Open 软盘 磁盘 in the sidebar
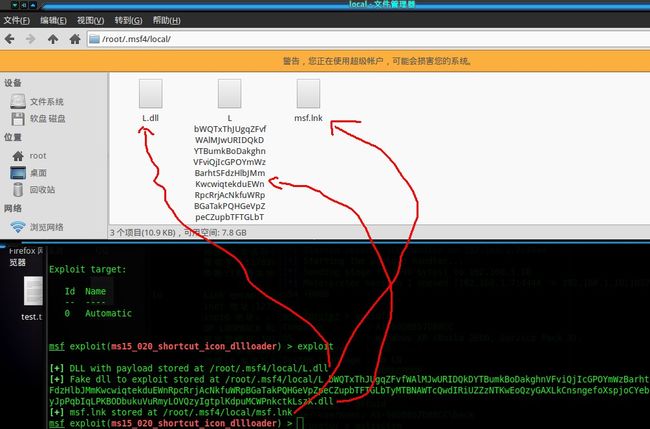Image resolution: width=650 pixels, height=429 pixels. (38, 119)
